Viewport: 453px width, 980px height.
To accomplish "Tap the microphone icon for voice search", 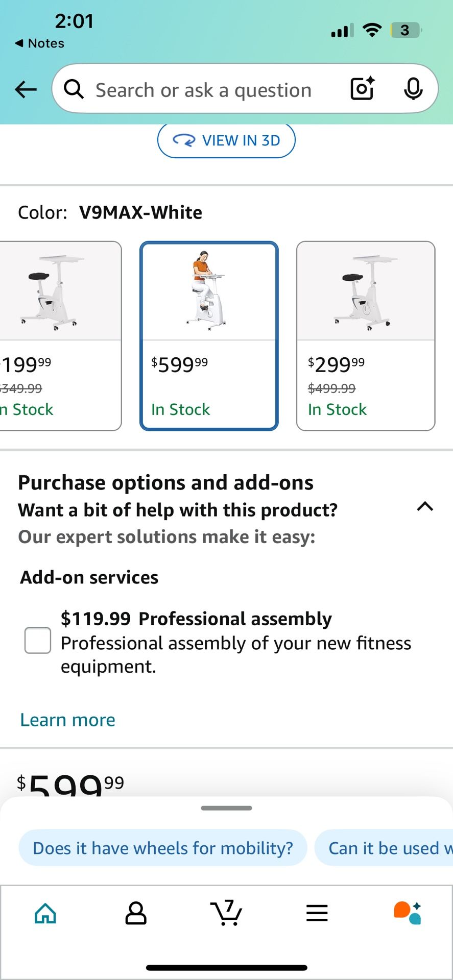I will 414,88.
